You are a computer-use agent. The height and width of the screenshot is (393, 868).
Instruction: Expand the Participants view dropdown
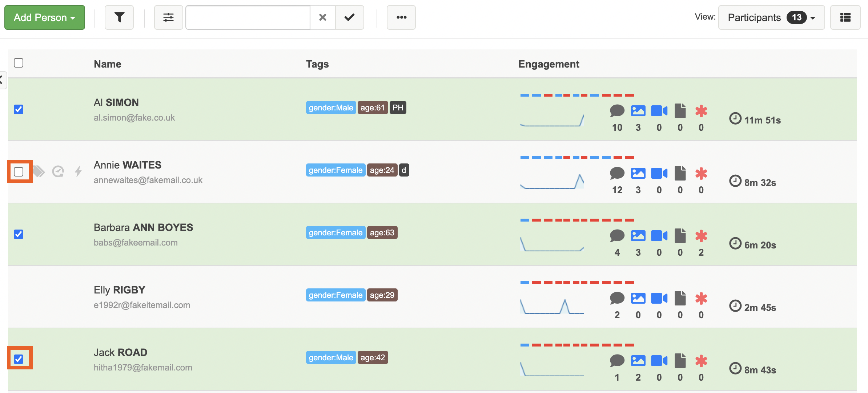(x=771, y=17)
